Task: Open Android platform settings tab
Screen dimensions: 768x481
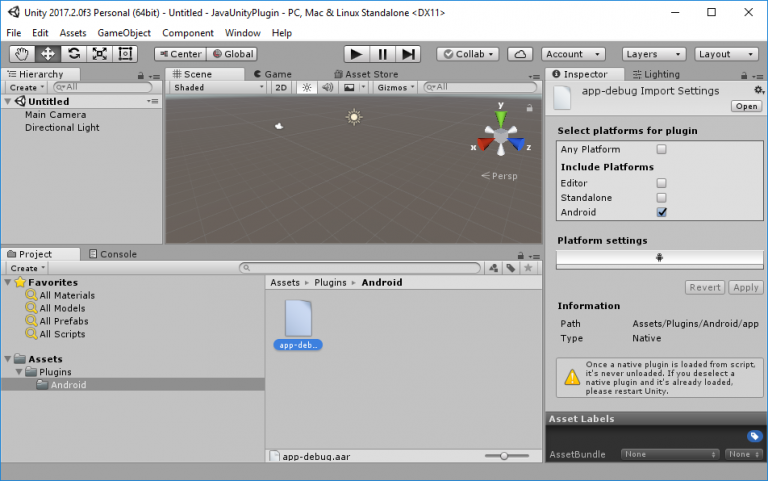Action: click(x=659, y=258)
